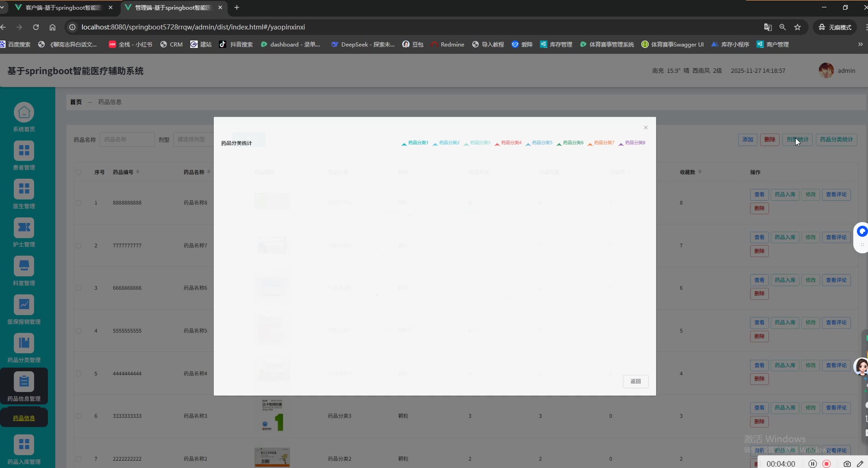The width and height of the screenshot is (868, 468).
Task: Open 药品分类管理 in the sidebar
Action: 24,343
